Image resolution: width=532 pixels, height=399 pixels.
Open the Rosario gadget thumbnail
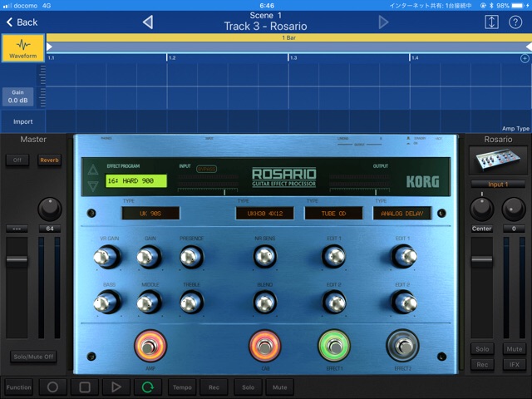498,160
